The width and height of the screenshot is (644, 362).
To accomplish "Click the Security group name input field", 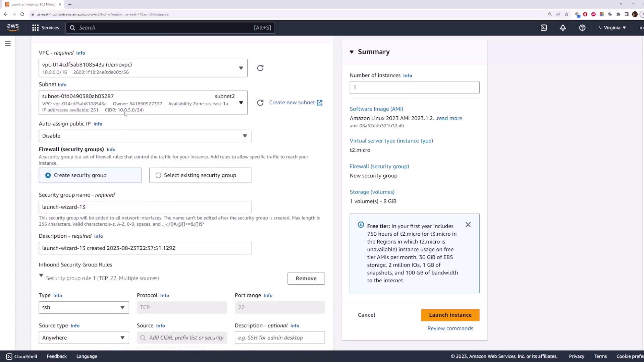I will point(145,207).
